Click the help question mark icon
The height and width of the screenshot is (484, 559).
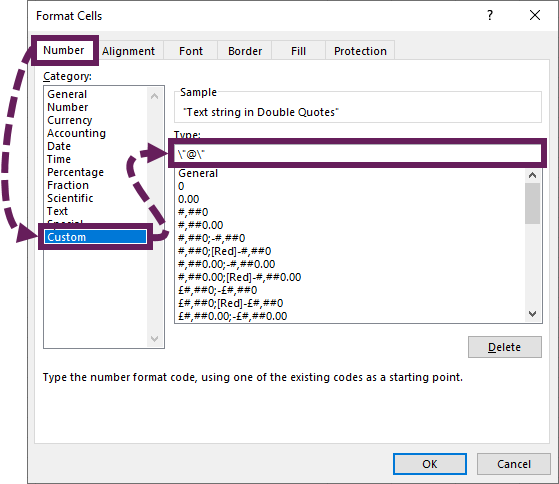tap(490, 15)
